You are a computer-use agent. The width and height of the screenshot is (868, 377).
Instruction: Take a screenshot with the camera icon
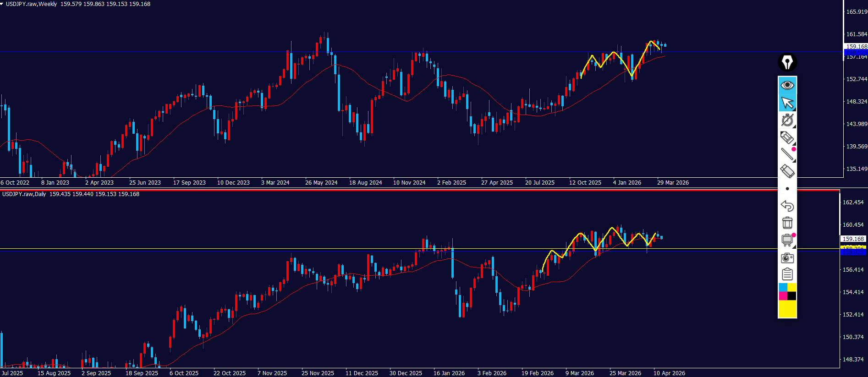787,257
